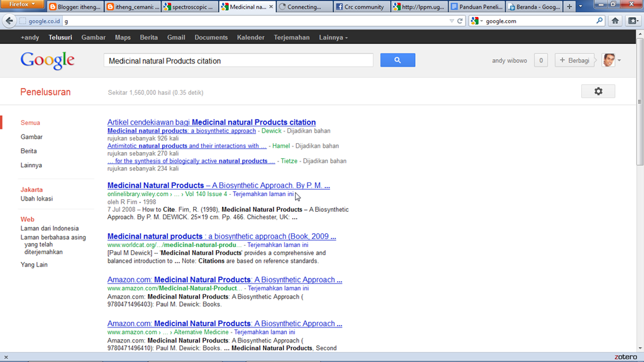Open scholar result 'a biosynthetic approach' by Dewick
Viewport: 644px width, 362px height.
[x=182, y=131]
